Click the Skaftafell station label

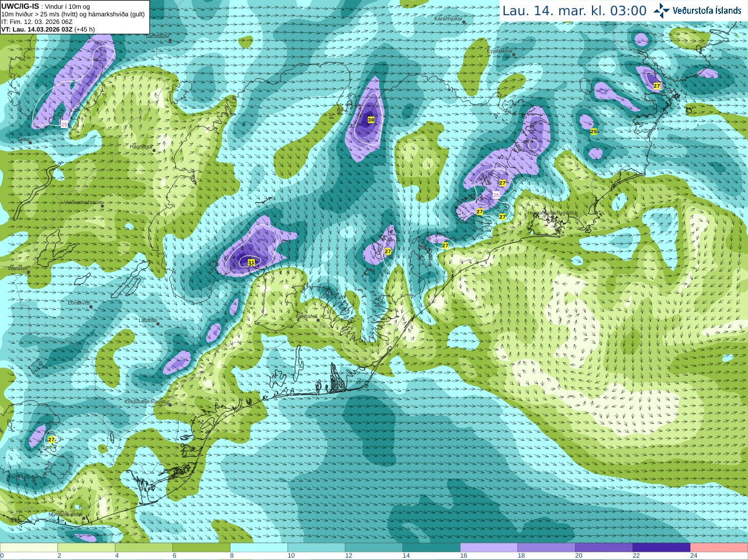(307, 316)
